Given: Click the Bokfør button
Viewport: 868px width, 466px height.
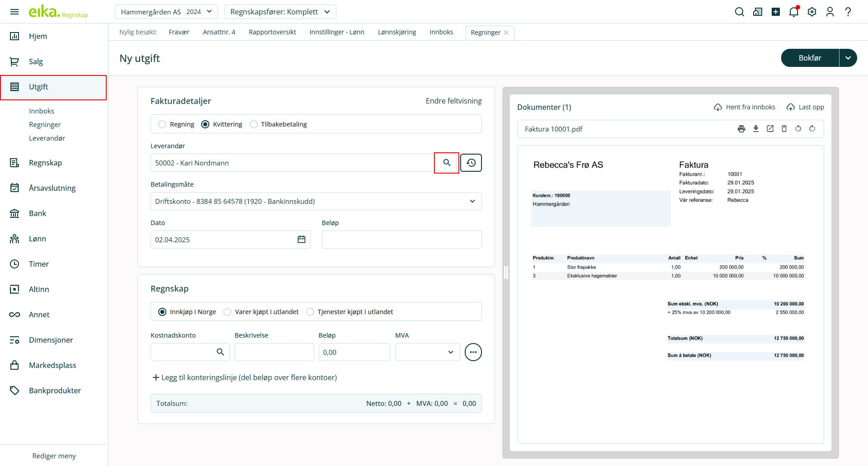Looking at the screenshot, I should 810,58.
